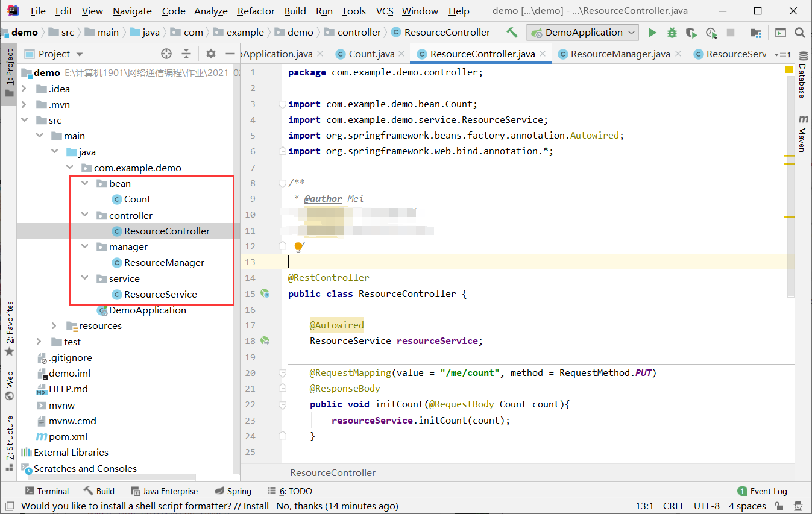The width and height of the screenshot is (812, 514).
Task: Open the Build tool window
Action: click(x=99, y=491)
